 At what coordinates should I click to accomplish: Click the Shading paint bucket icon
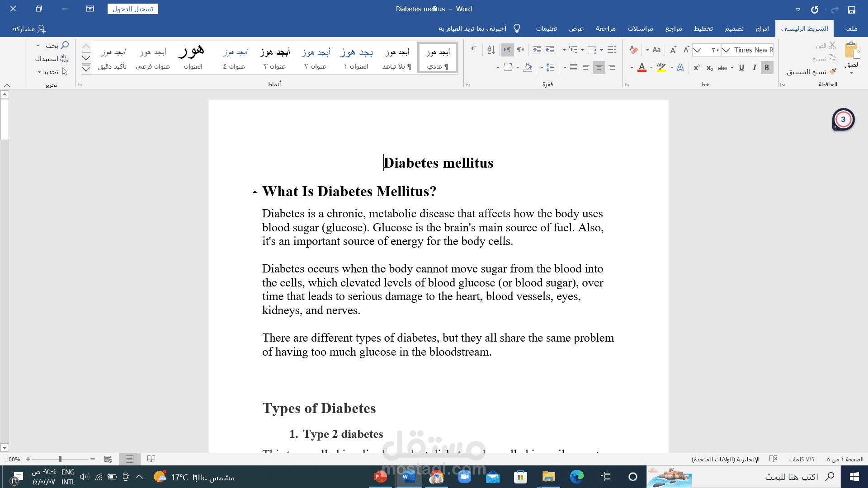coord(528,67)
